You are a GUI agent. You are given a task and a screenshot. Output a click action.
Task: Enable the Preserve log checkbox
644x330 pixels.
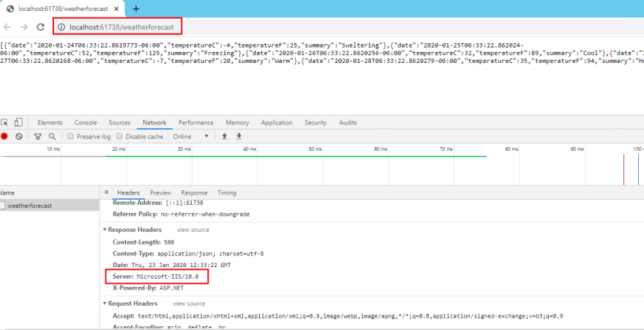[70, 136]
